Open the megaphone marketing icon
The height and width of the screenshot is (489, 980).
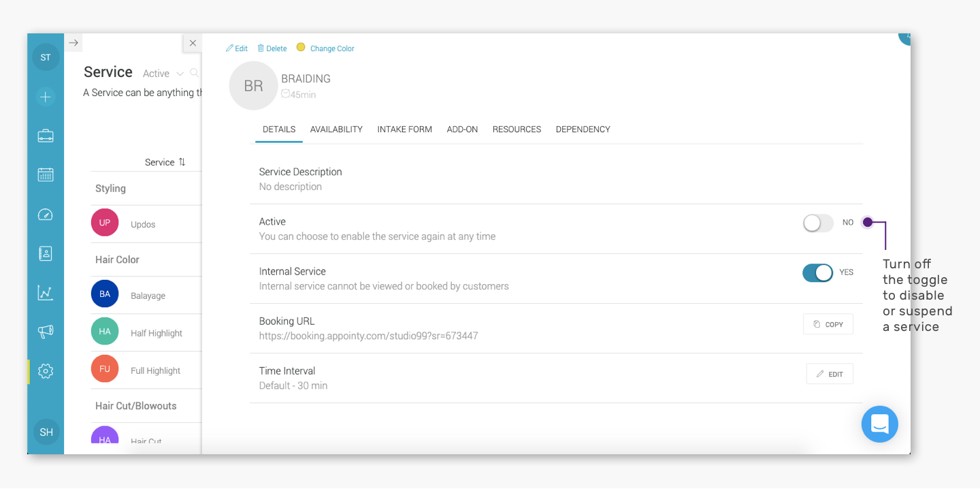46,332
